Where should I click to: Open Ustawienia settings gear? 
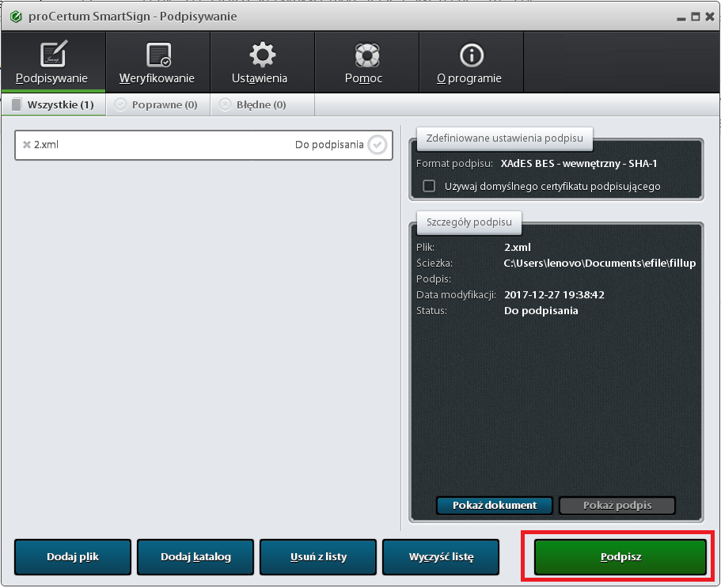tap(262, 62)
